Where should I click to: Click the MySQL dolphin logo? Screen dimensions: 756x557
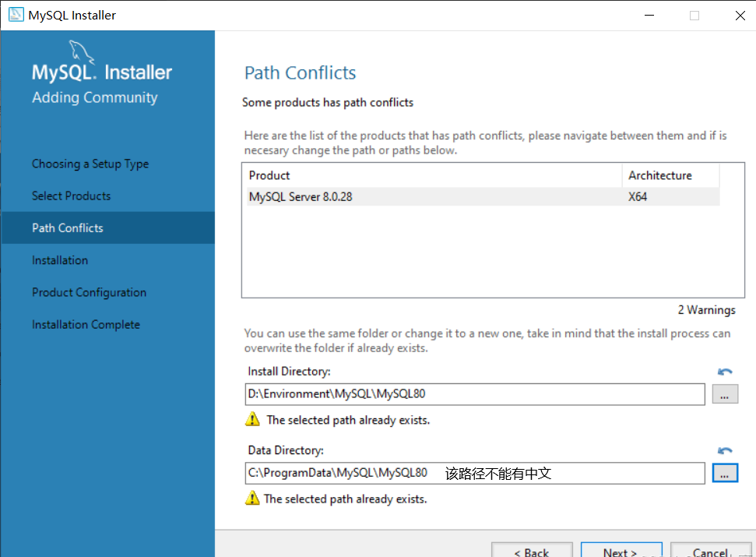pyautogui.click(x=81, y=52)
